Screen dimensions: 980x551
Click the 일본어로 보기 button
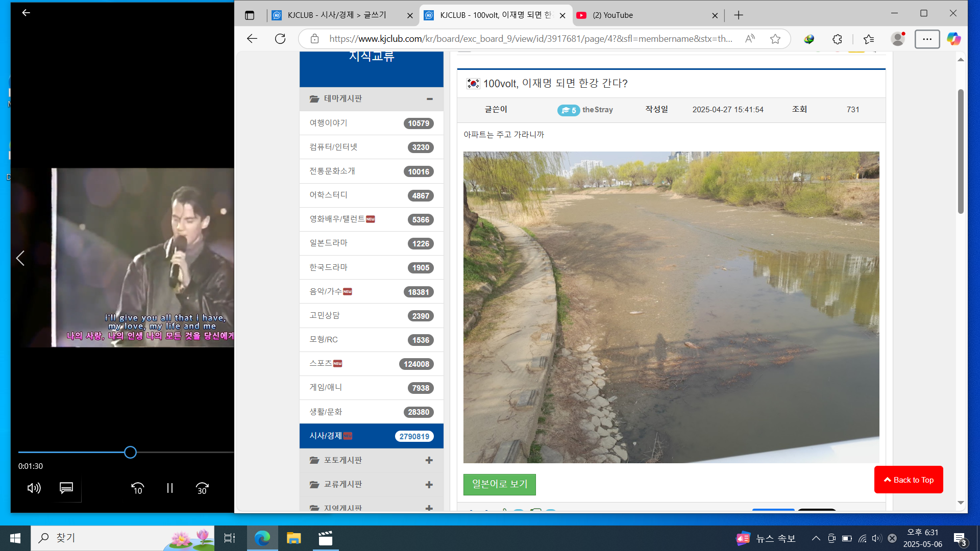[499, 484]
